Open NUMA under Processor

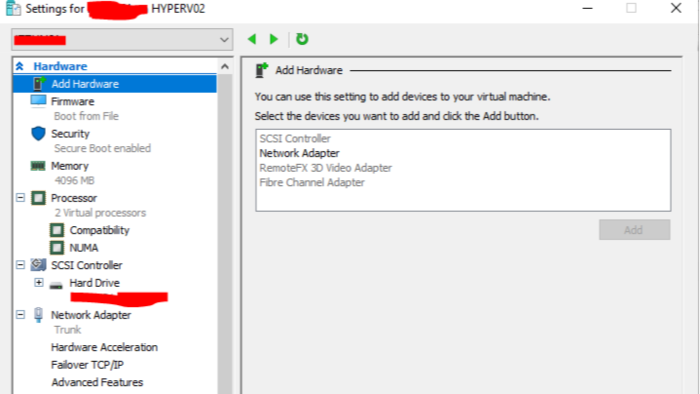pyautogui.click(x=84, y=248)
